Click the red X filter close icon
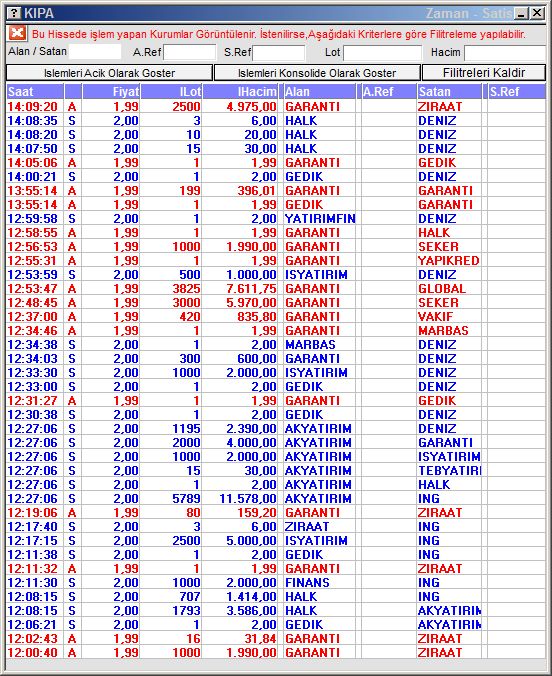Screen dimensions: 552x676 click(x=17, y=33)
